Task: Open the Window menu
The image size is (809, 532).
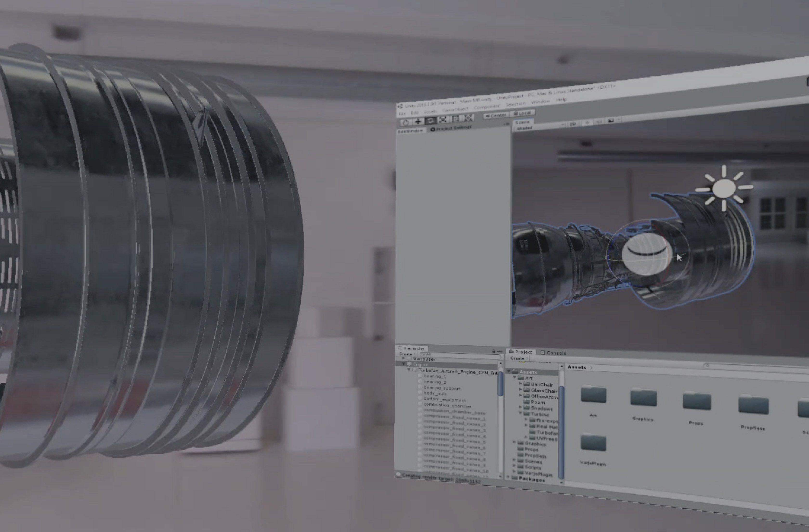Action: point(541,102)
